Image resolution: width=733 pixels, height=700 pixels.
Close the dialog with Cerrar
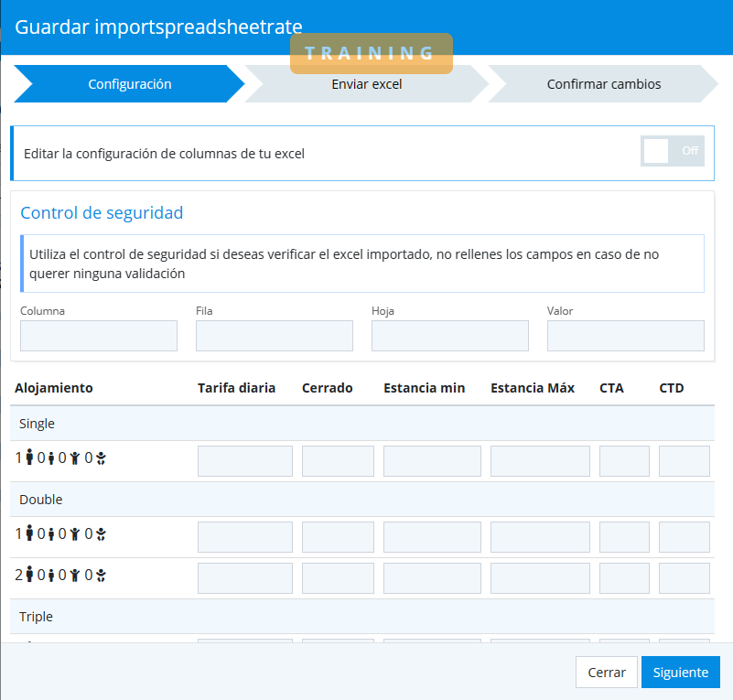pos(606,673)
